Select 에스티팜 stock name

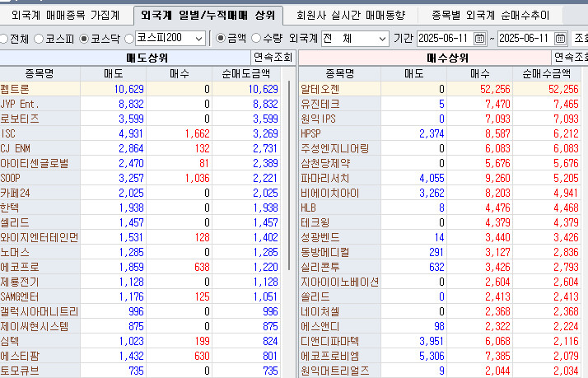(x=20, y=356)
